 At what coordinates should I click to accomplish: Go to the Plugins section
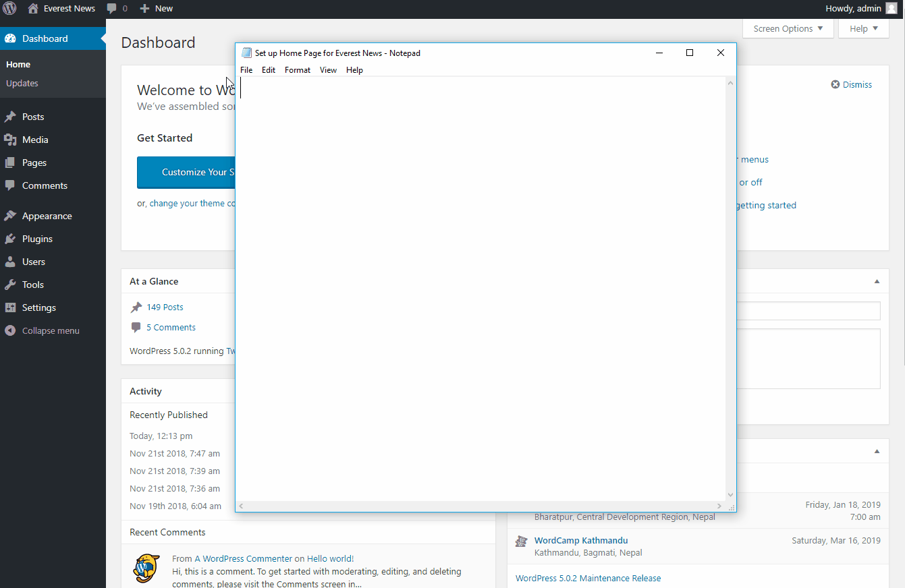pos(37,239)
